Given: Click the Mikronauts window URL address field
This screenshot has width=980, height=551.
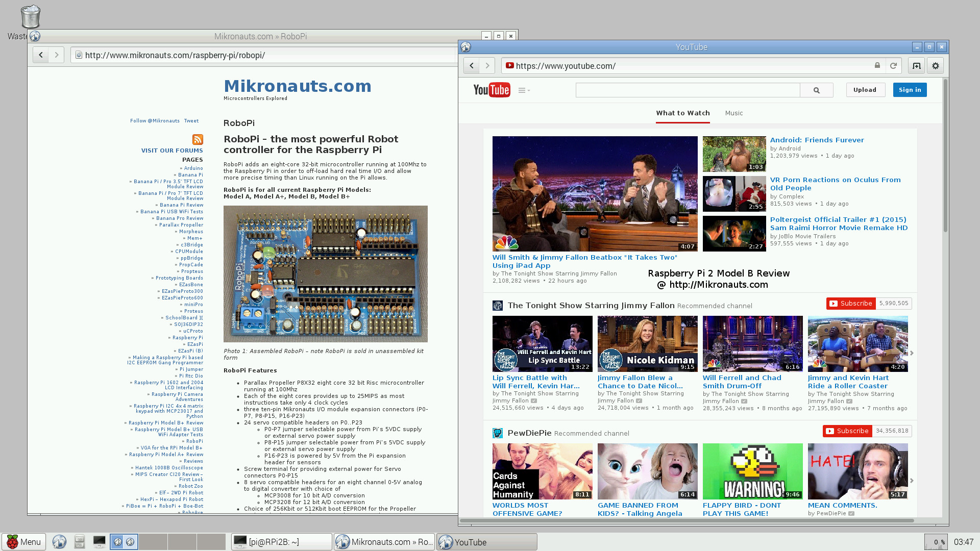Looking at the screenshot, I should pos(264,55).
